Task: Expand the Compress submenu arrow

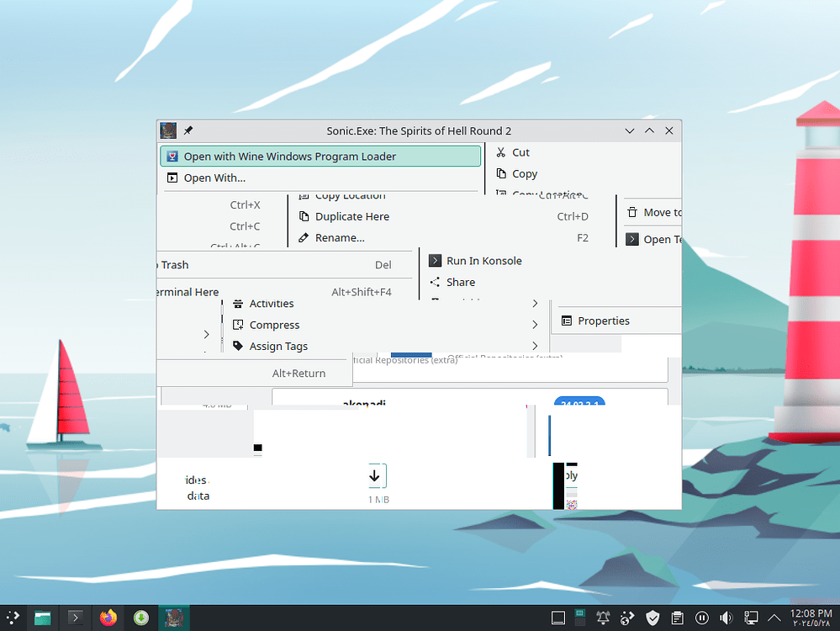Action: click(535, 325)
